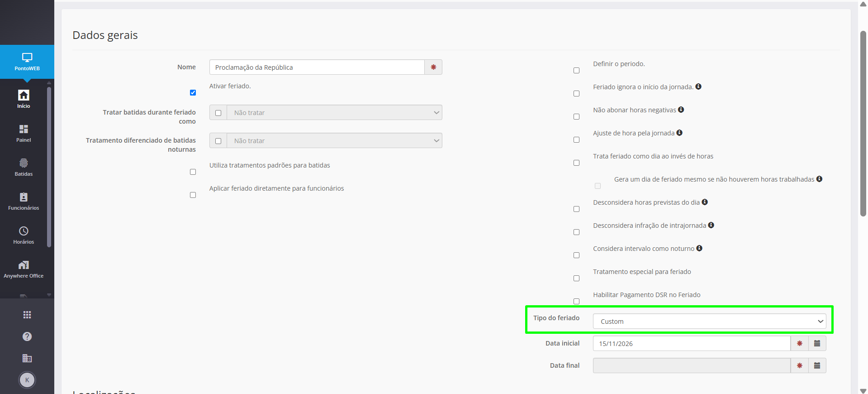Open the Painel dashboard icon

click(24, 129)
